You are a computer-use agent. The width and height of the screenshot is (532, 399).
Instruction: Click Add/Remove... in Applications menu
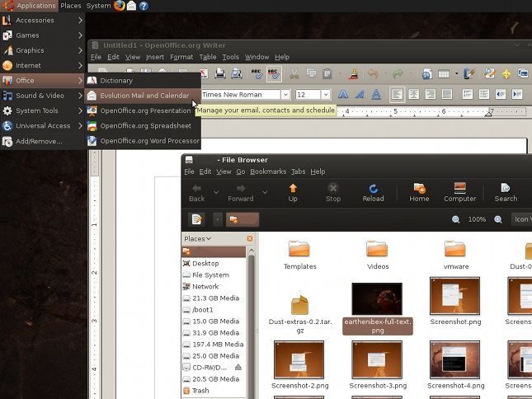[42, 141]
